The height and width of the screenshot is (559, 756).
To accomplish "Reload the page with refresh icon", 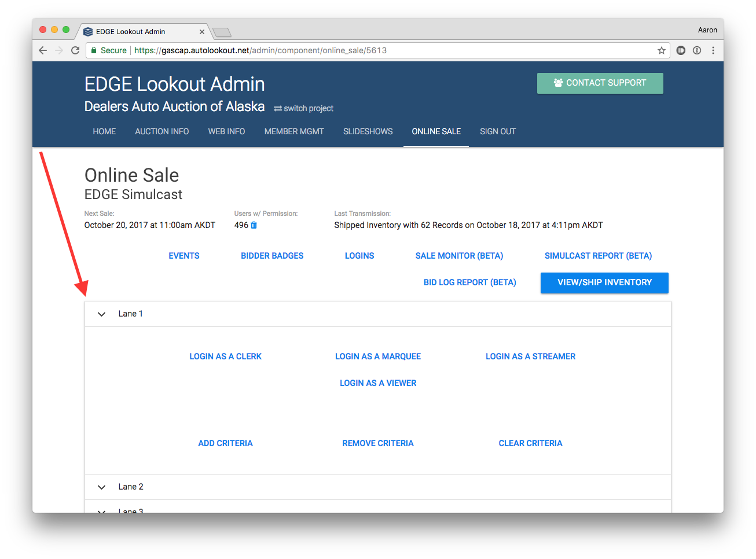I will (x=75, y=50).
